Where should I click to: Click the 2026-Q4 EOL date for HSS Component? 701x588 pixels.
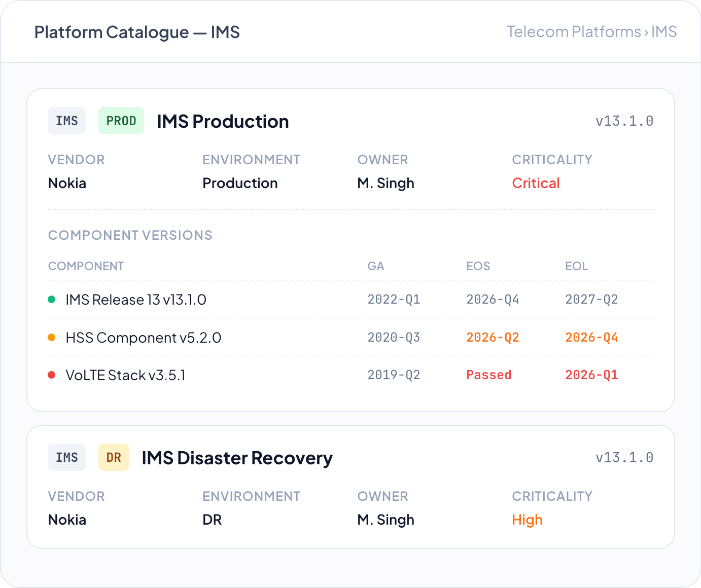[x=591, y=338]
